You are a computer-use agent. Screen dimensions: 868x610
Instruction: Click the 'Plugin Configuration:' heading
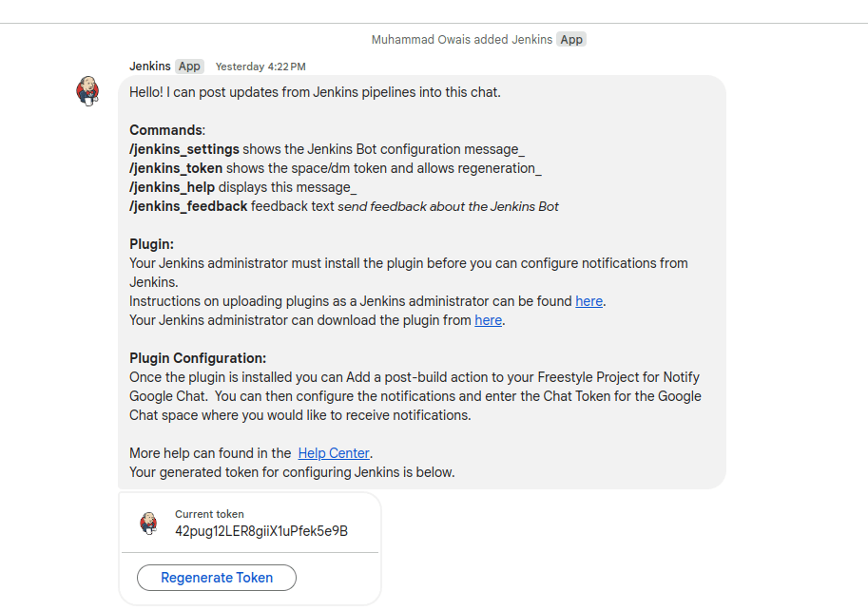pyautogui.click(x=198, y=358)
